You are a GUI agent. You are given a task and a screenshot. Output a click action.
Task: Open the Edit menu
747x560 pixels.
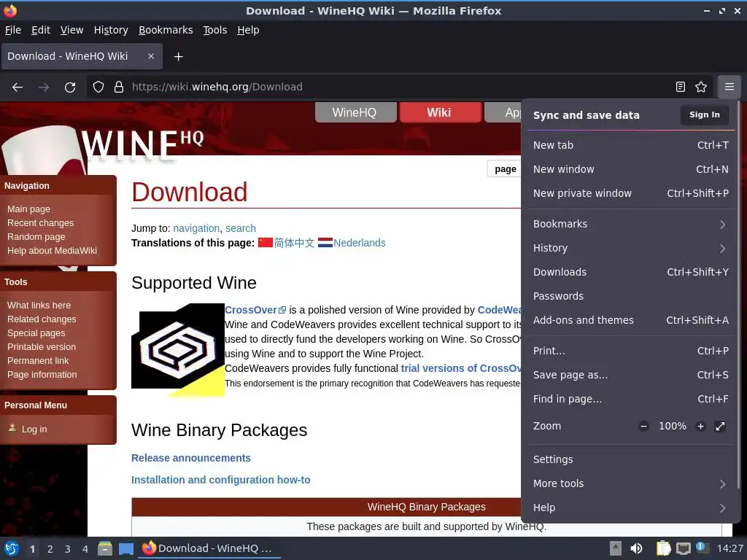tap(41, 30)
